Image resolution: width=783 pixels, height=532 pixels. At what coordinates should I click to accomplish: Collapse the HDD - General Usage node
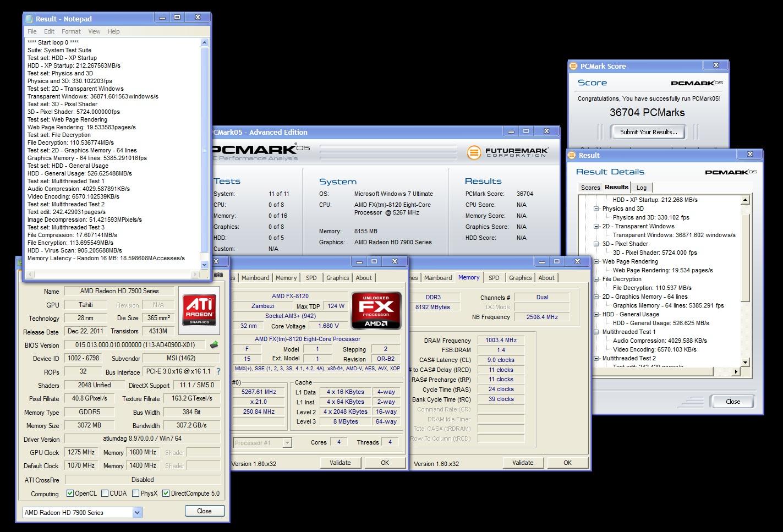tap(596, 315)
